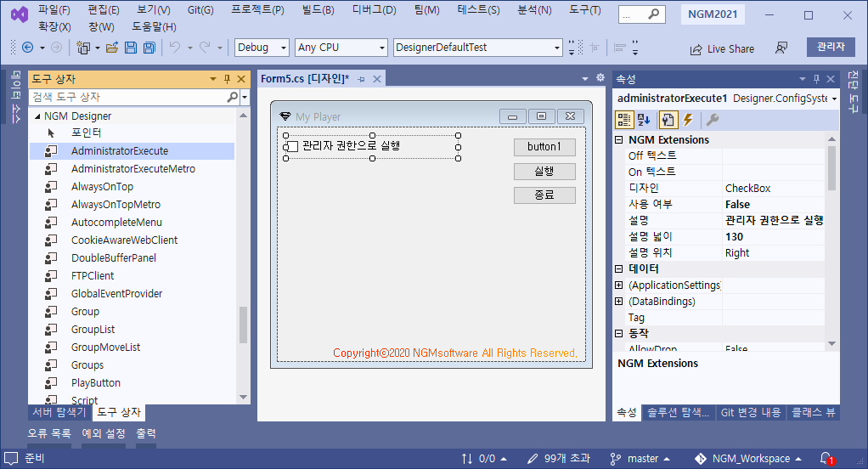Click the toolbox vertical scrollbar thumb
The height and width of the screenshot is (469, 868).
[x=243, y=325]
